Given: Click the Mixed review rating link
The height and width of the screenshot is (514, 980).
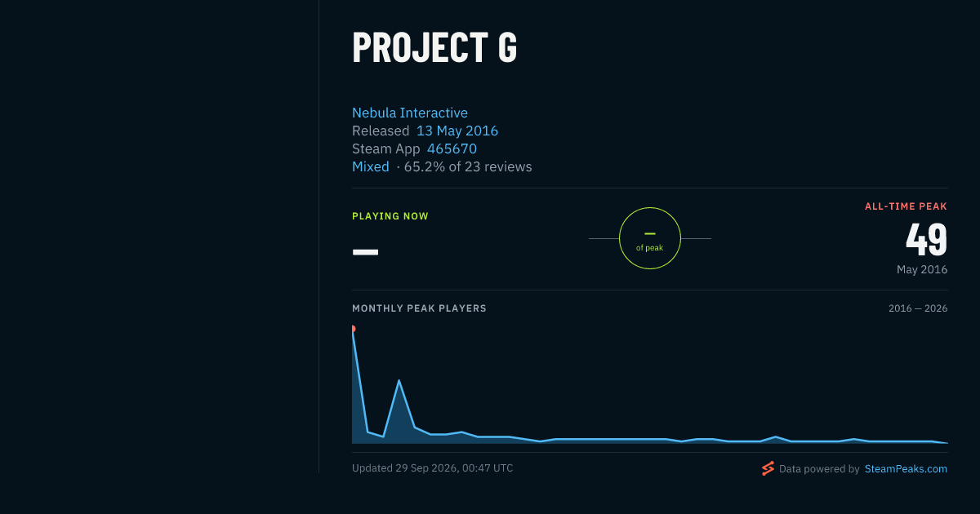Looking at the screenshot, I should pyautogui.click(x=371, y=166).
